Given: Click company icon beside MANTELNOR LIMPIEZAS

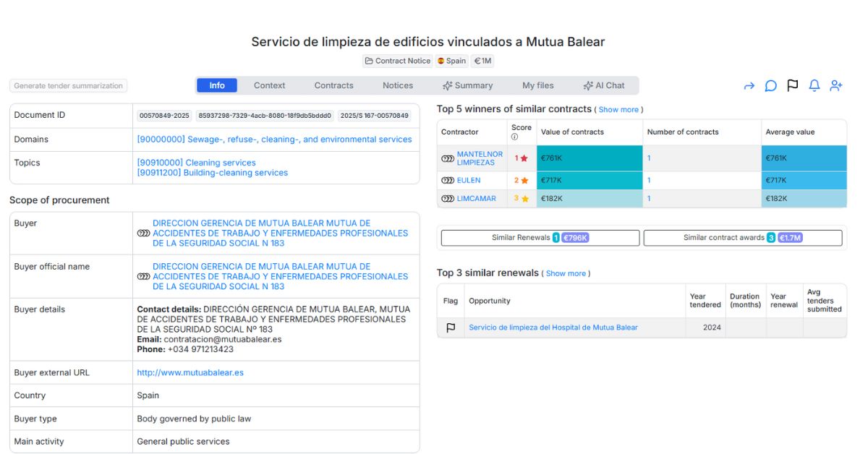Looking at the screenshot, I should (x=448, y=158).
